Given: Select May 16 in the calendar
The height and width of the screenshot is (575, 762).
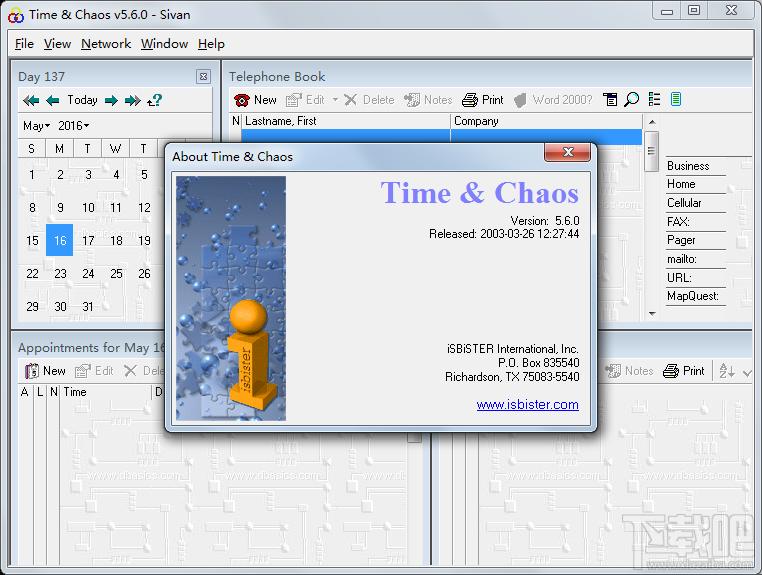Looking at the screenshot, I should [60, 240].
